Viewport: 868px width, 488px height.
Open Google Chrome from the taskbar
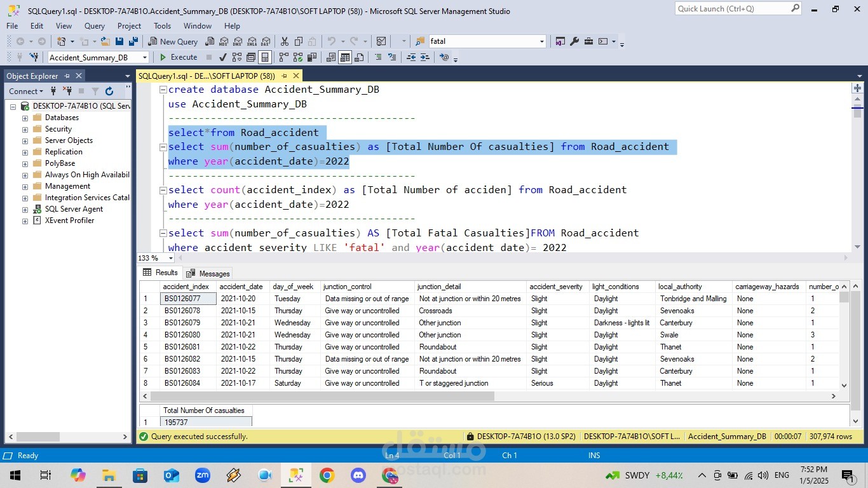coord(327,475)
